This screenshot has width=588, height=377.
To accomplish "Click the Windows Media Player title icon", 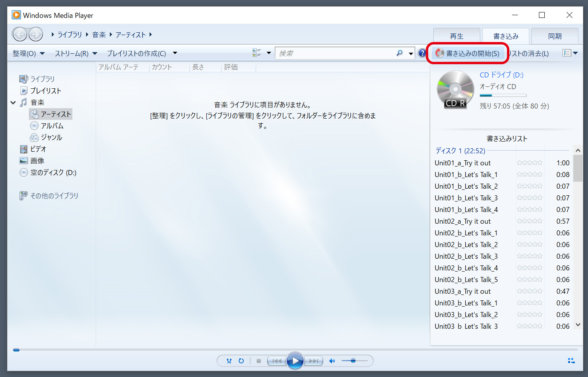I will click(x=16, y=15).
